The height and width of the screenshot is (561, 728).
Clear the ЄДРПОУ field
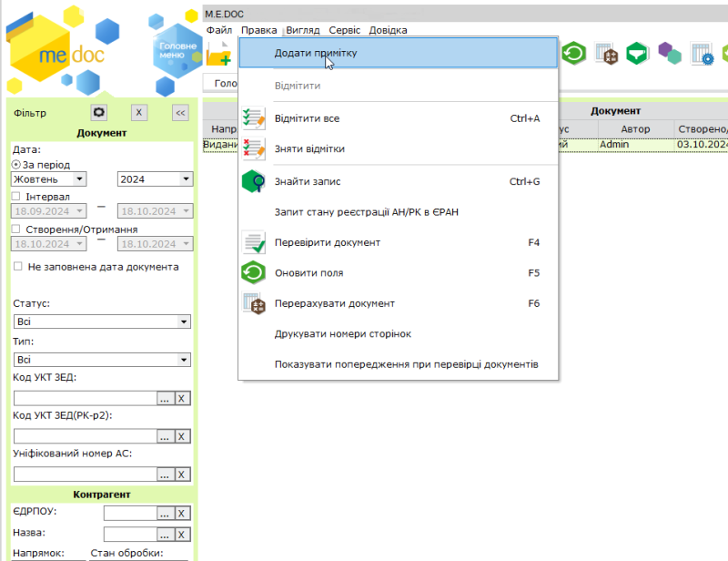[x=182, y=513]
